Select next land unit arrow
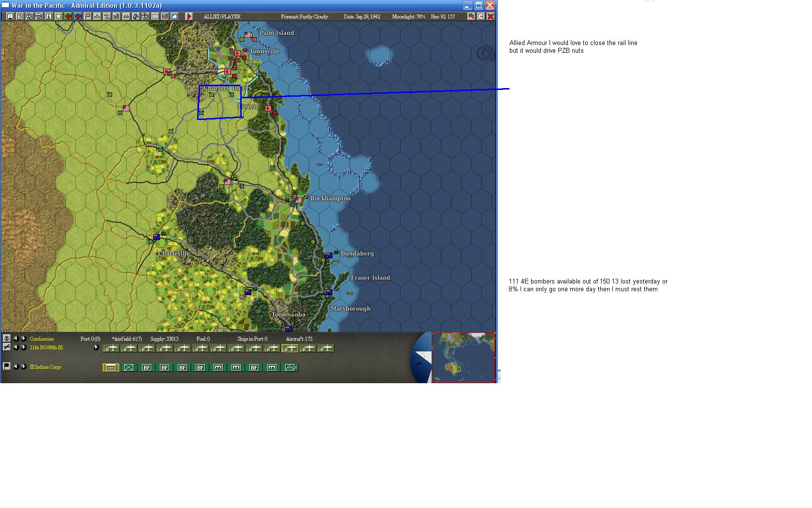Image resolution: width=812 pixels, height=508 pixels. [24, 367]
